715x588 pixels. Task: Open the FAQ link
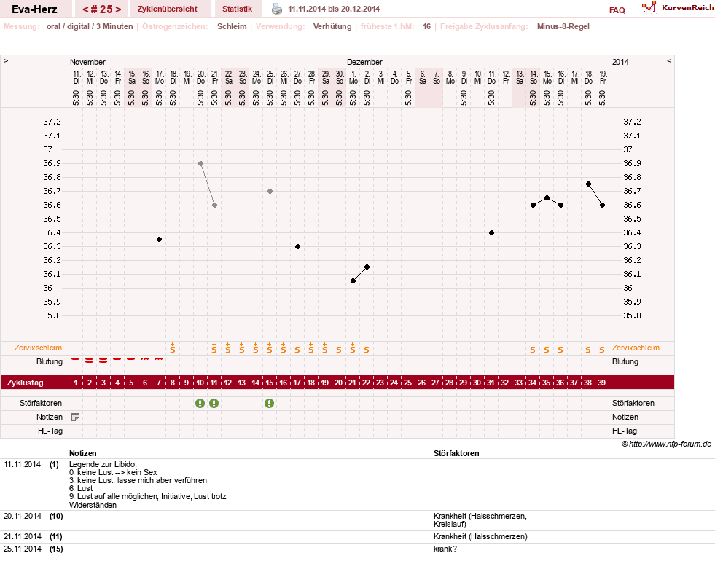point(617,10)
